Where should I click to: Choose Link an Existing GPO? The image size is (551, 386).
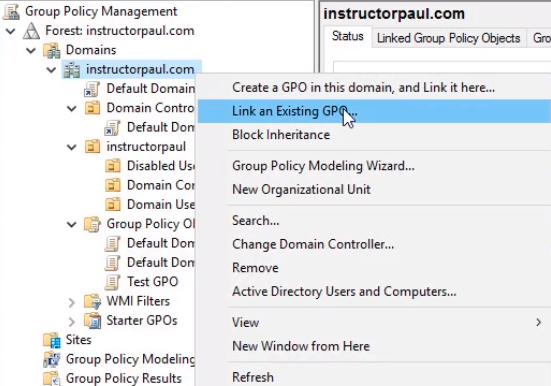click(374, 111)
